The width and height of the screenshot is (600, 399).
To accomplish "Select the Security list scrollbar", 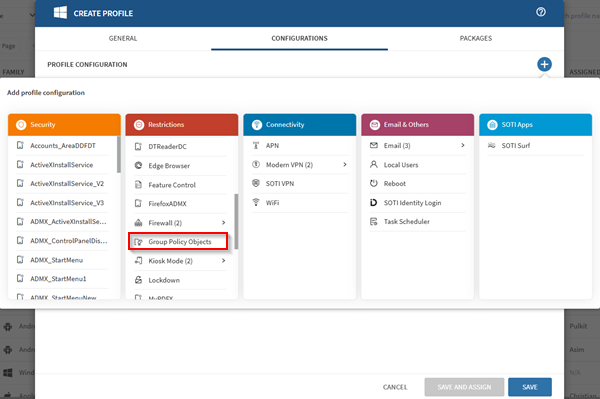I will (119, 154).
